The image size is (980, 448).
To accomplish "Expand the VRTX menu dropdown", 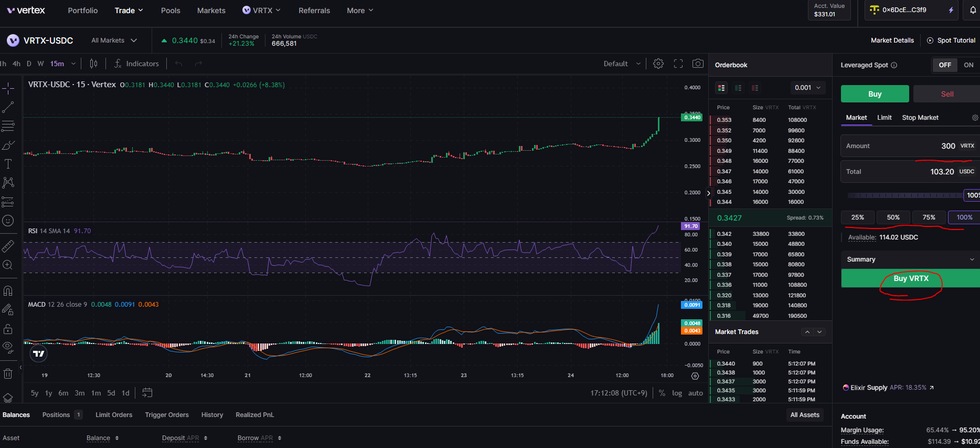I will pyautogui.click(x=261, y=11).
